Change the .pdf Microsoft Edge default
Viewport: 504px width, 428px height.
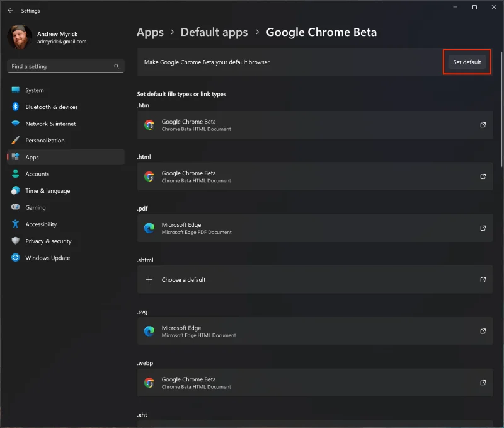(315, 228)
